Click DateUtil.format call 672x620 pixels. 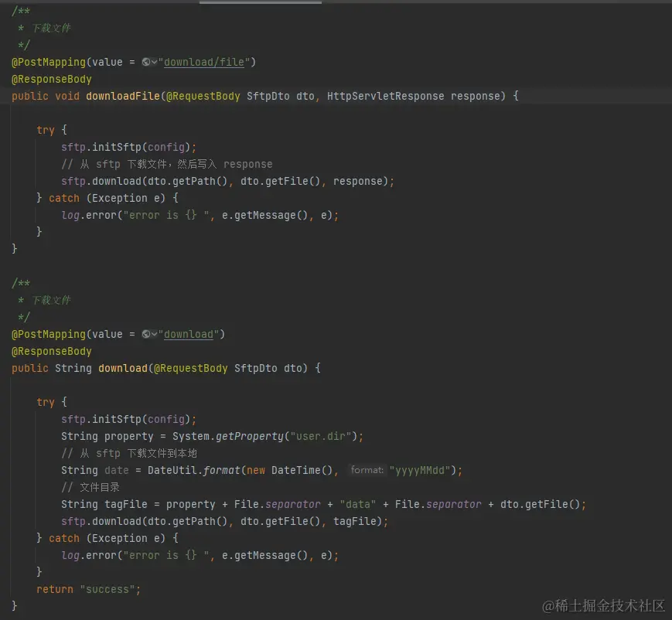pyautogui.click(x=194, y=471)
